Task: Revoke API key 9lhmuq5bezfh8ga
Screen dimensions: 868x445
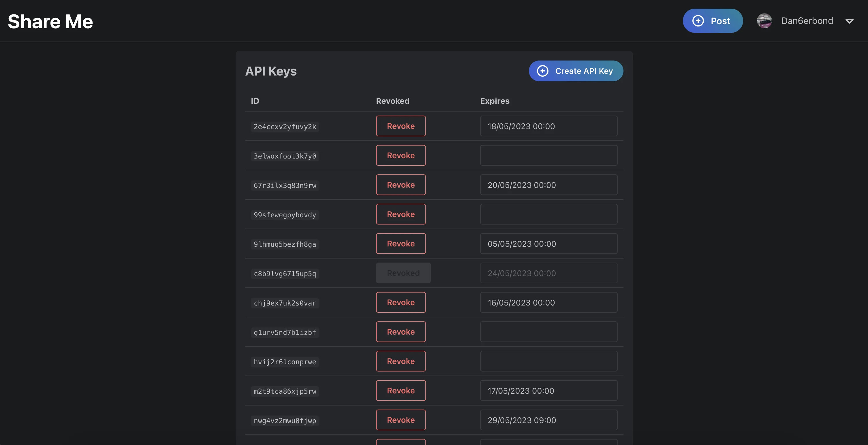Action: click(400, 244)
